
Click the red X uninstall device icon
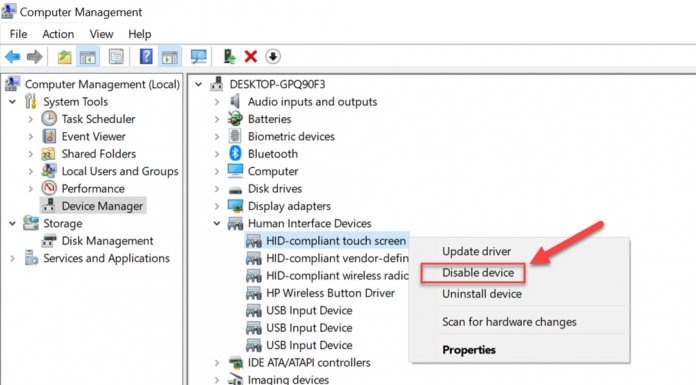(x=251, y=56)
